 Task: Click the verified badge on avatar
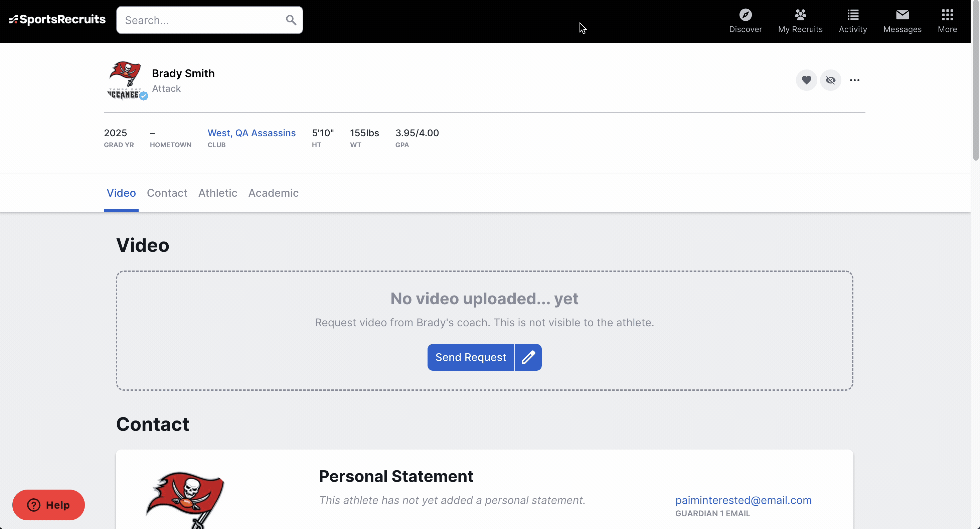tap(143, 96)
